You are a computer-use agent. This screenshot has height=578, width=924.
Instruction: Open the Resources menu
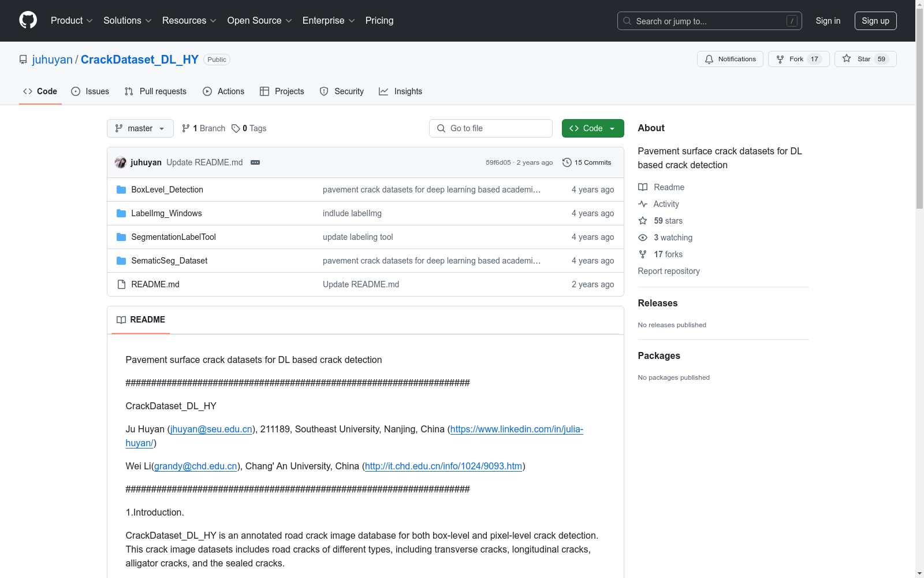click(189, 20)
